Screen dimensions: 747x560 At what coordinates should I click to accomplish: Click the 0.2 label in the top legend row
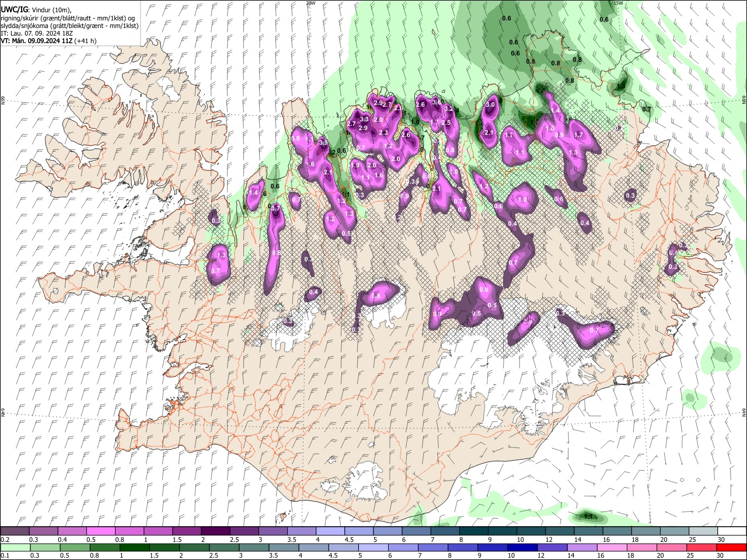pos(5,540)
